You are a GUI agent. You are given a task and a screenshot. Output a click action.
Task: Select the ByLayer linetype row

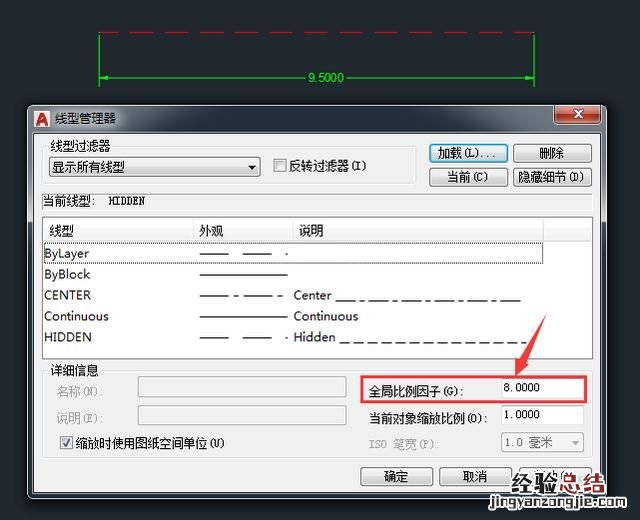[x=293, y=253]
